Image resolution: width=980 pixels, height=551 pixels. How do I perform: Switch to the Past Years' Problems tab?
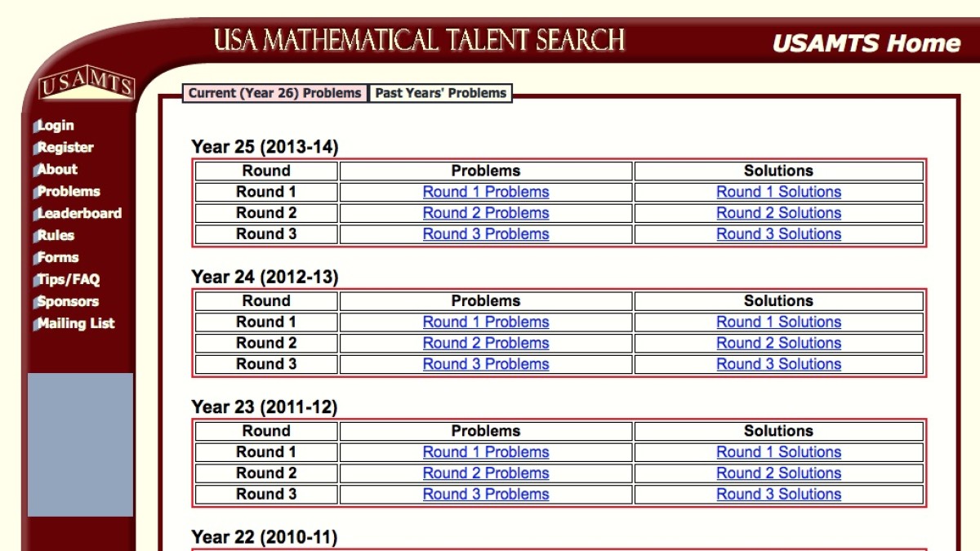pyautogui.click(x=440, y=93)
